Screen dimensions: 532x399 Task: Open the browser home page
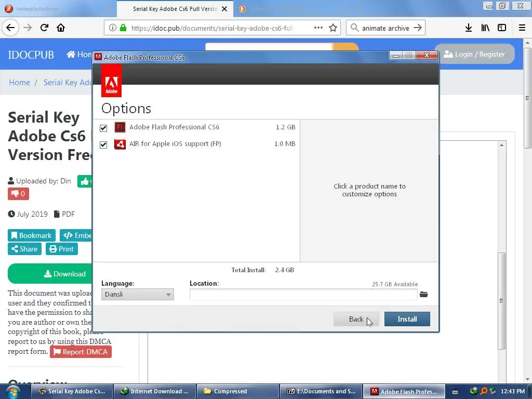click(x=61, y=28)
